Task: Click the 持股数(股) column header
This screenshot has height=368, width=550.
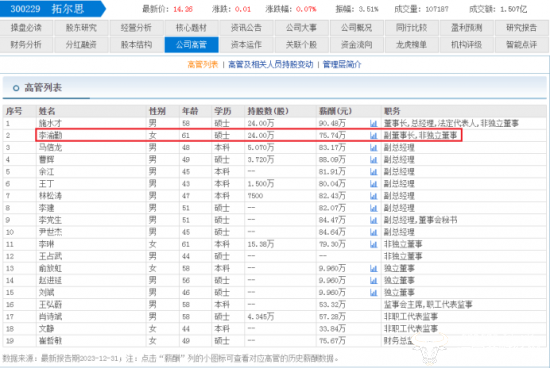Action: click(268, 111)
